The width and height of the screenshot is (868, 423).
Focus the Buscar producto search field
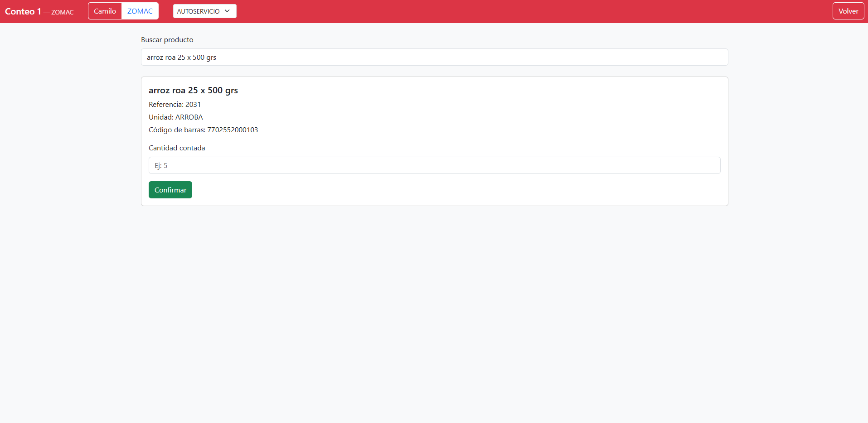click(434, 58)
